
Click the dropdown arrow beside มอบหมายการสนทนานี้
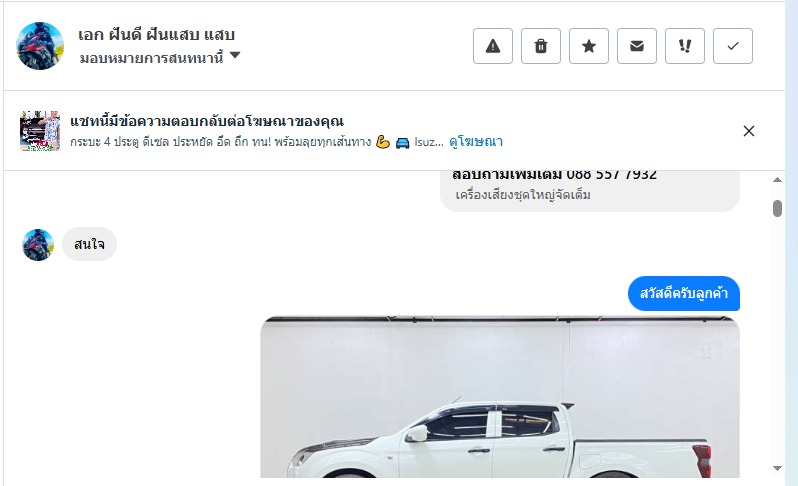(235, 55)
